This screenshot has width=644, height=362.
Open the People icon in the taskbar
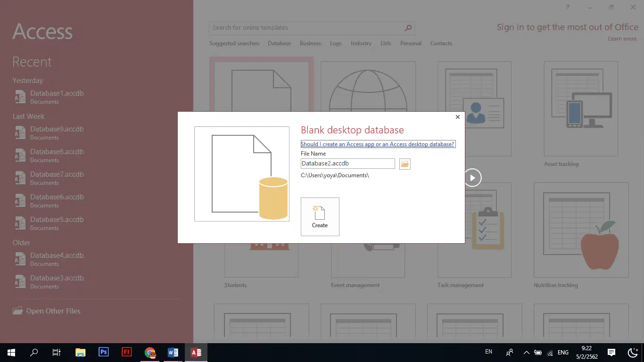point(510,352)
